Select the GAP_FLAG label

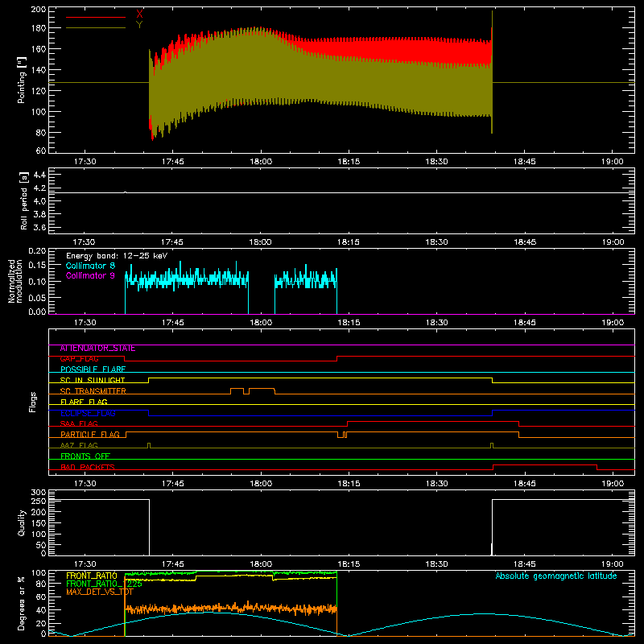tap(79, 359)
